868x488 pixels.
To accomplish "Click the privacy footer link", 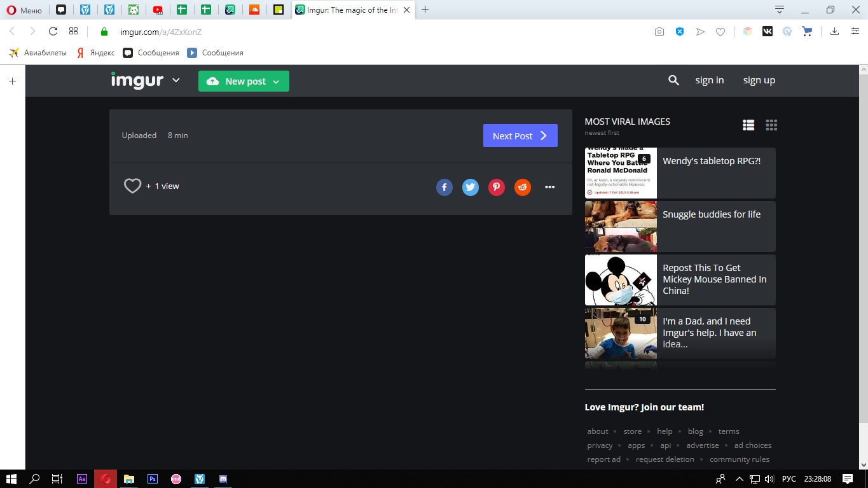I will coord(600,445).
